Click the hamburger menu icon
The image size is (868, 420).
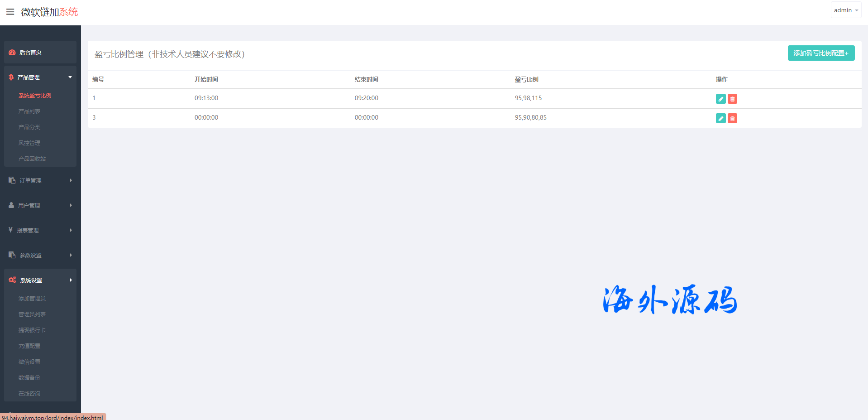tap(10, 12)
